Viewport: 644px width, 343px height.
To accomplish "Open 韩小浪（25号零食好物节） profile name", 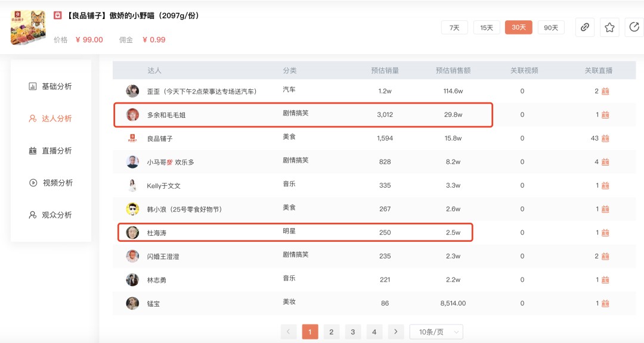I will (x=184, y=210).
